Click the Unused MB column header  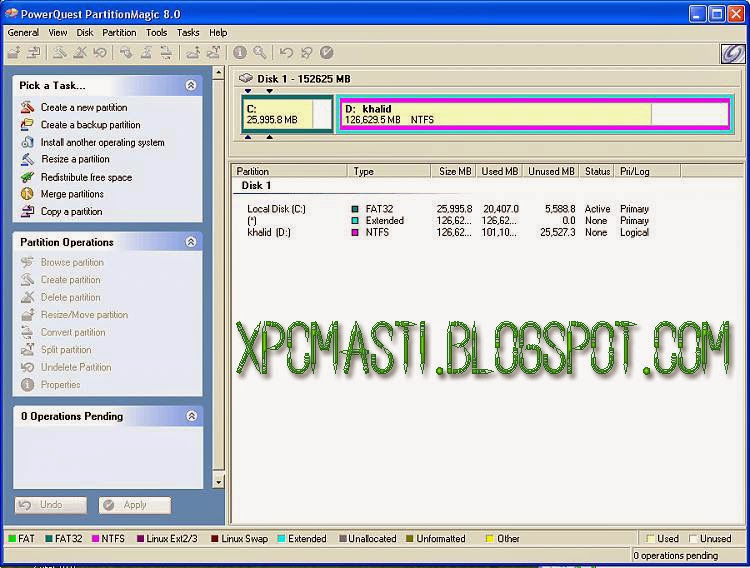[551, 171]
